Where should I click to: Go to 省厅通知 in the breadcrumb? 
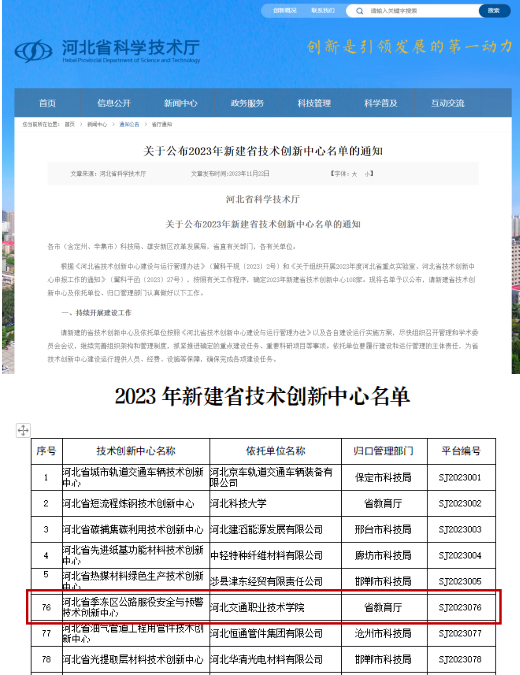coord(162,124)
